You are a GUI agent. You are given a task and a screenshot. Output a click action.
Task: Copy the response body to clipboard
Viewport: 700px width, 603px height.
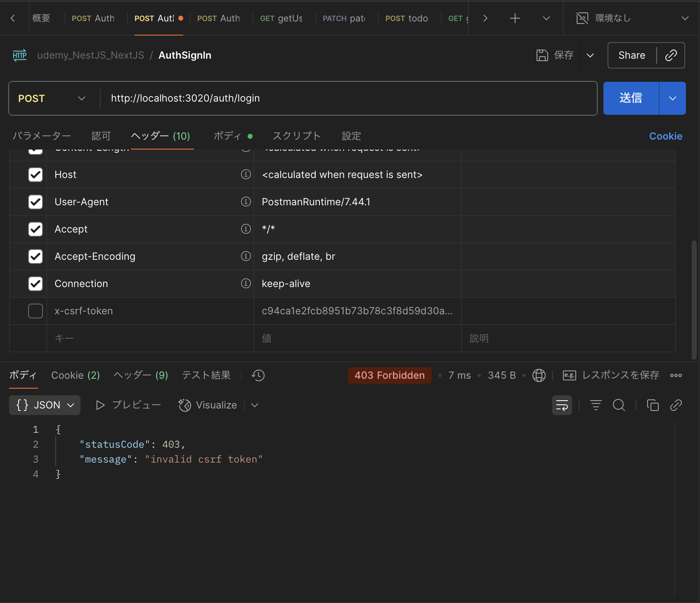coord(653,405)
